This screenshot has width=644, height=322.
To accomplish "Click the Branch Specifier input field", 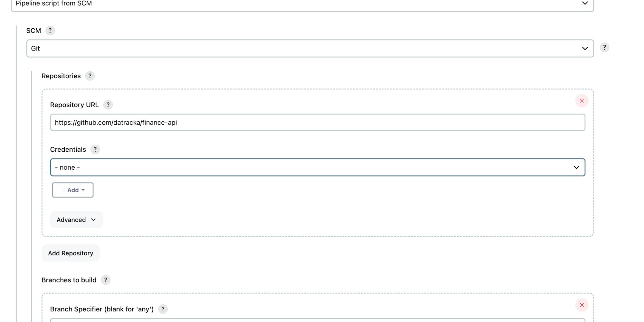I will [317, 320].
